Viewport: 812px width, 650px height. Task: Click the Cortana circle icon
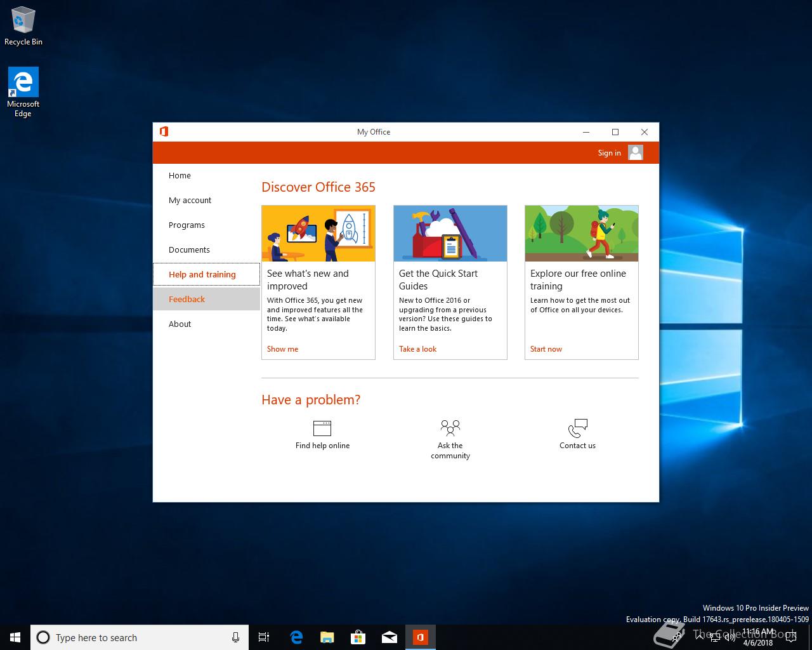pyautogui.click(x=43, y=637)
